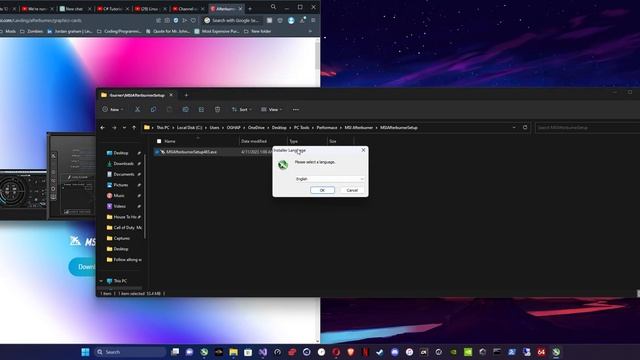Click the Copy icon in Explorer toolbar
The width and height of the screenshot is (640, 360).
(x=153, y=109)
